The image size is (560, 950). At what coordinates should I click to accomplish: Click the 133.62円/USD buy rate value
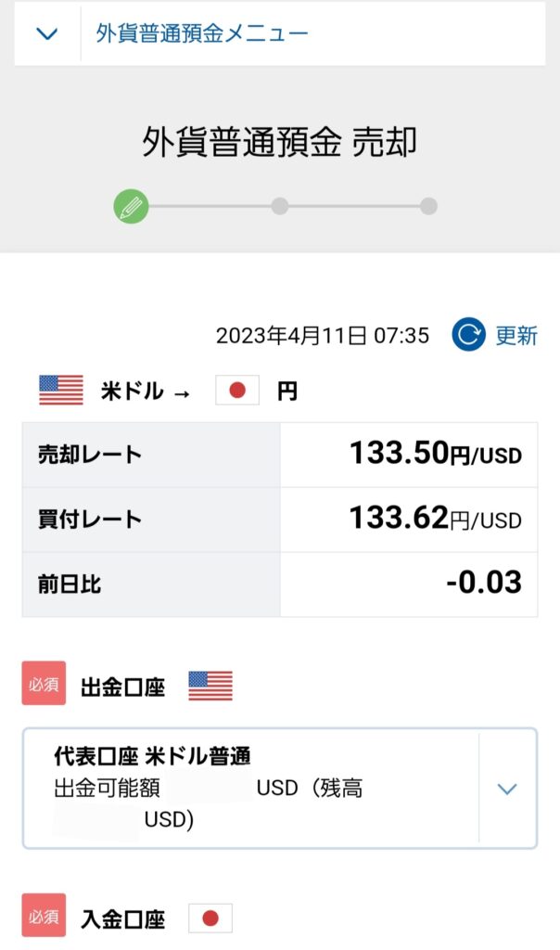436,519
